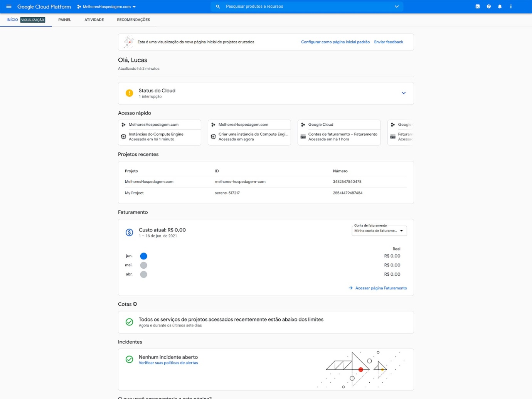Open the help icon in the top bar
The image size is (532, 399).
[489, 6]
